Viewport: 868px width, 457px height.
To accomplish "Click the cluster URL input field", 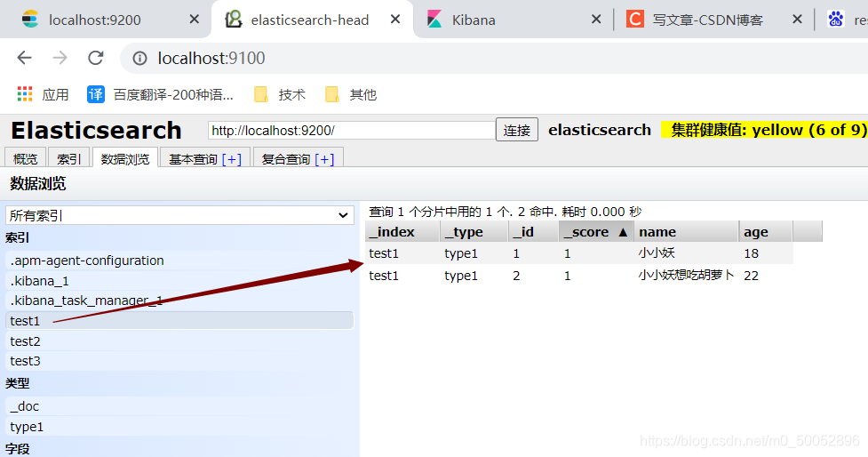I will click(352, 130).
